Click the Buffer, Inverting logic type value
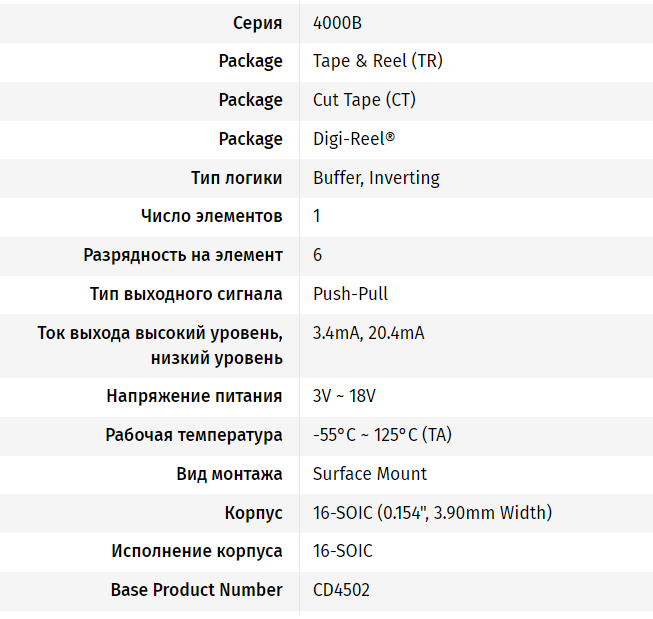 (376, 178)
